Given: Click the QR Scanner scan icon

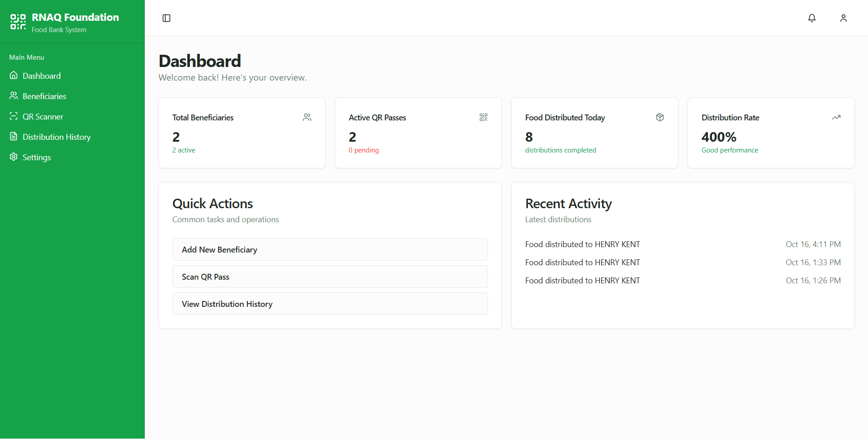Looking at the screenshot, I should pyautogui.click(x=14, y=116).
